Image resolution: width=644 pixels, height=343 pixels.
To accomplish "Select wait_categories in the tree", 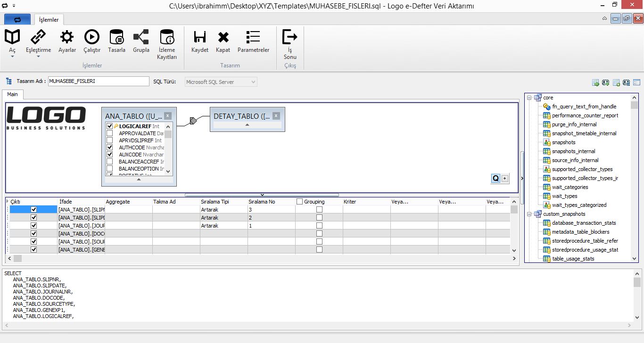I will (x=570, y=187).
